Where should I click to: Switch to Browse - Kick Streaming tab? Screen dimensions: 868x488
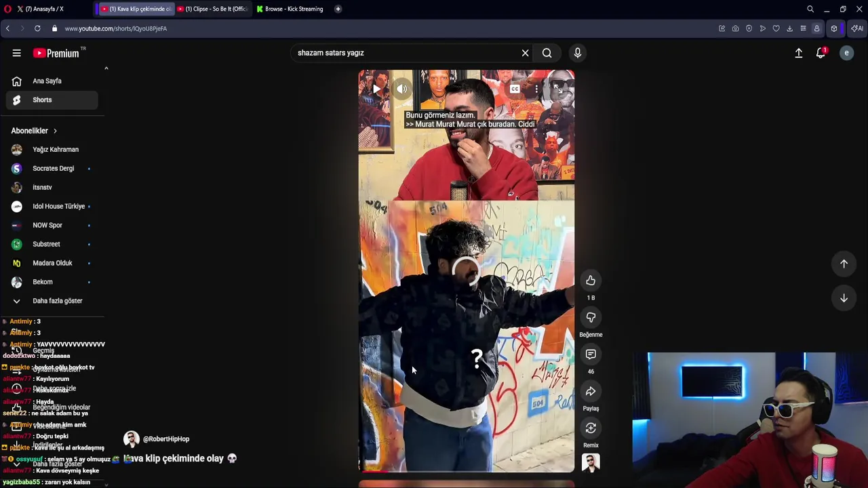click(290, 9)
